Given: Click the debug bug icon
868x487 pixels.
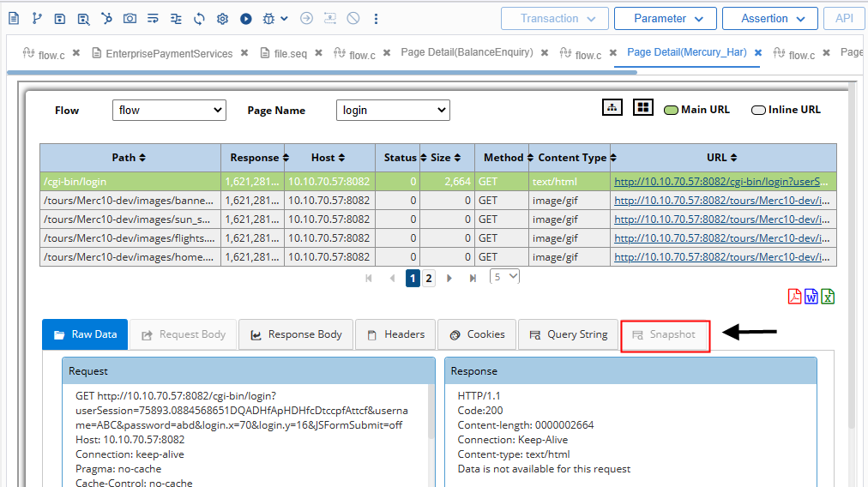Looking at the screenshot, I should click(x=268, y=19).
